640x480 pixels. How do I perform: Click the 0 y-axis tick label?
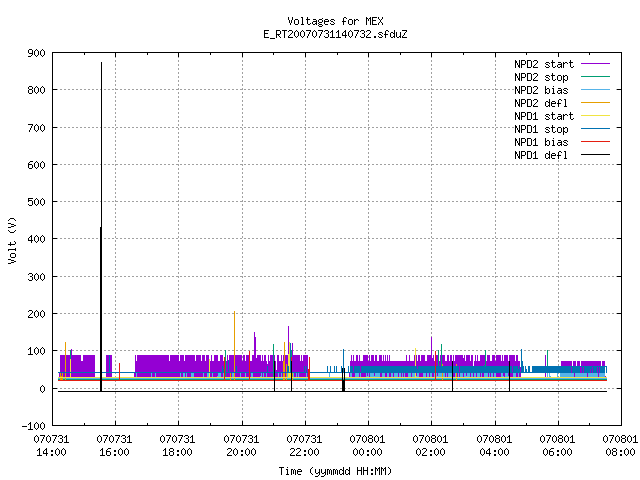(42, 389)
